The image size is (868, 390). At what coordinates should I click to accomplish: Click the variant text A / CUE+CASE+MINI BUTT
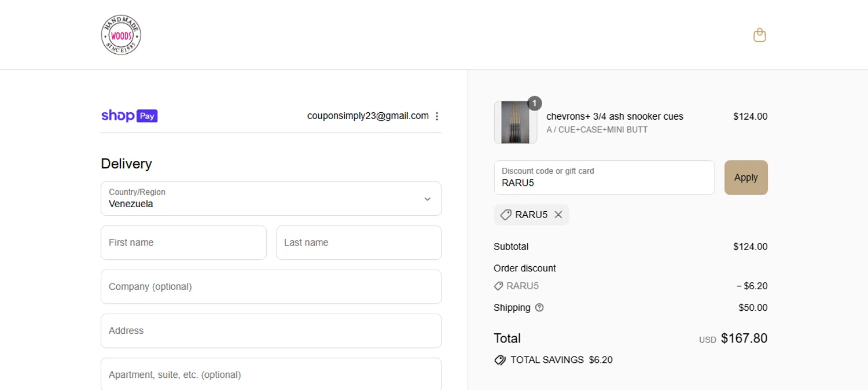597,130
